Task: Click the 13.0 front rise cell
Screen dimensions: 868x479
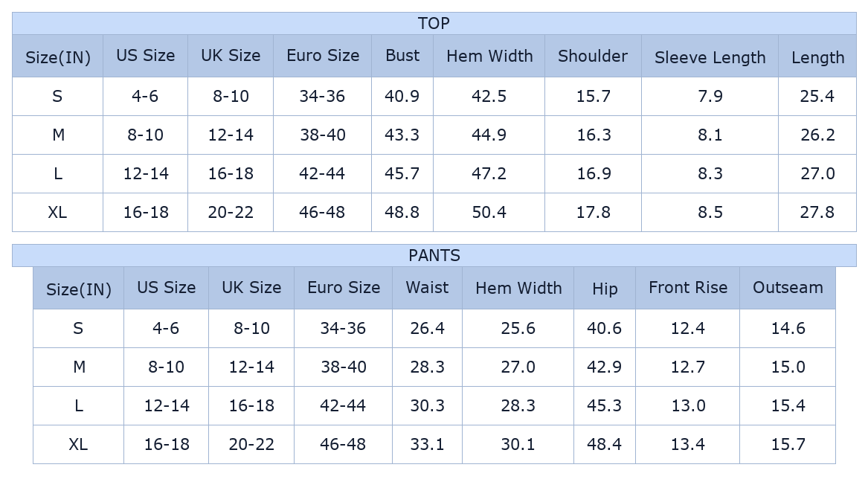Action: (x=687, y=406)
